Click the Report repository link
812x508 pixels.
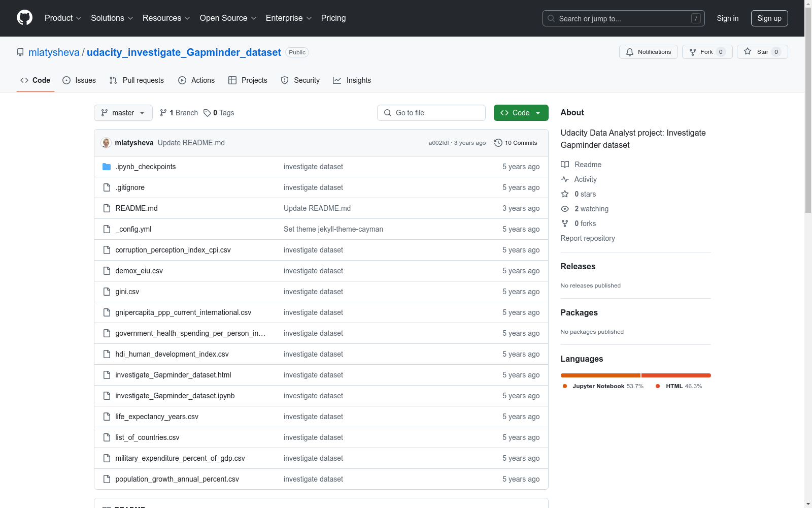tap(588, 238)
